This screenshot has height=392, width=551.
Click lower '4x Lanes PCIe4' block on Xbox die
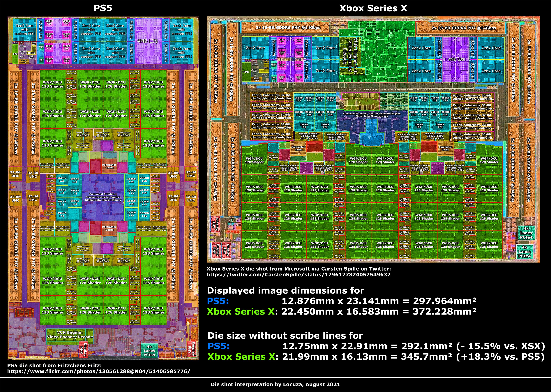tap(524, 252)
